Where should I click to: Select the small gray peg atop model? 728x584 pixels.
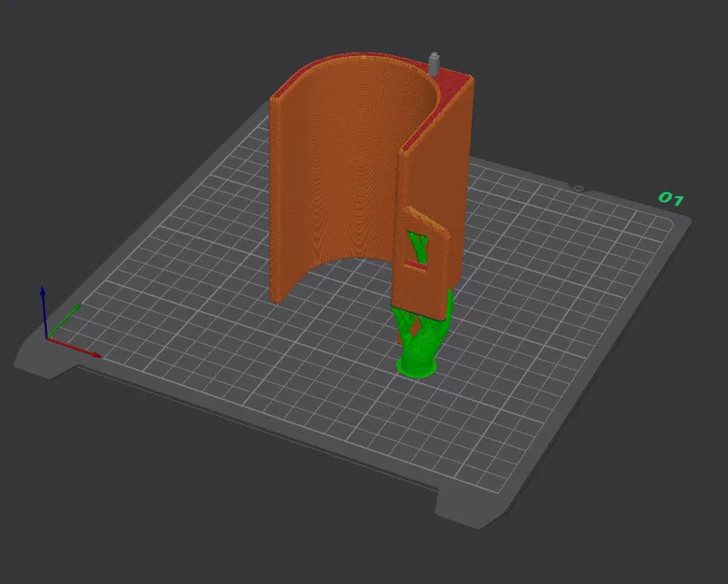pyautogui.click(x=435, y=64)
